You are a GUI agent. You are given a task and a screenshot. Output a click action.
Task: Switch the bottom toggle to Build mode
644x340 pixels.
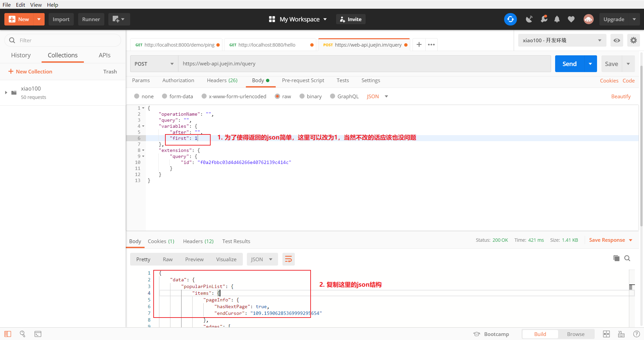(540, 334)
